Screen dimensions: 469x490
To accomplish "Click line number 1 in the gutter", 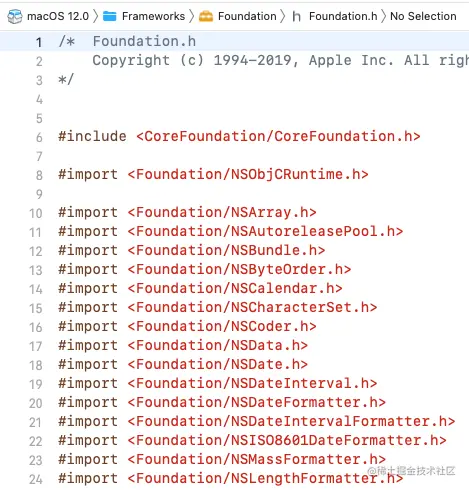I will tap(39, 42).
